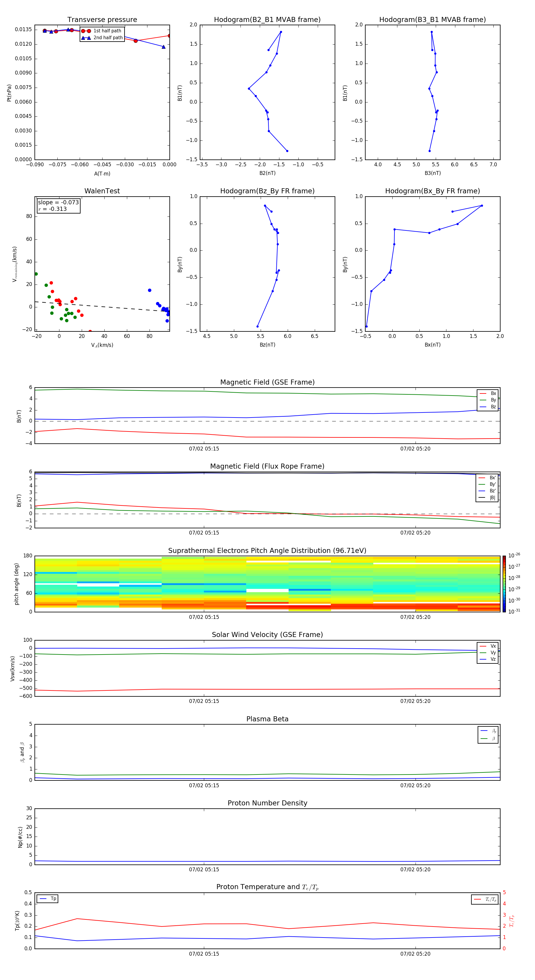This screenshot has width=535, height=980.
Task: Click the 'B2(nT)' axis label
Action: tap(267, 173)
